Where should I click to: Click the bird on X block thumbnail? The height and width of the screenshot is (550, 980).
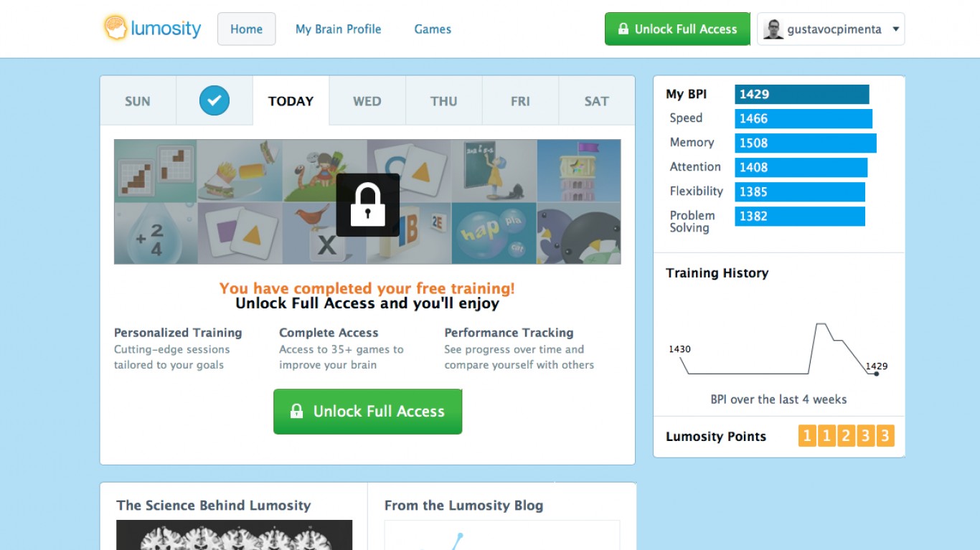(x=324, y=233)
